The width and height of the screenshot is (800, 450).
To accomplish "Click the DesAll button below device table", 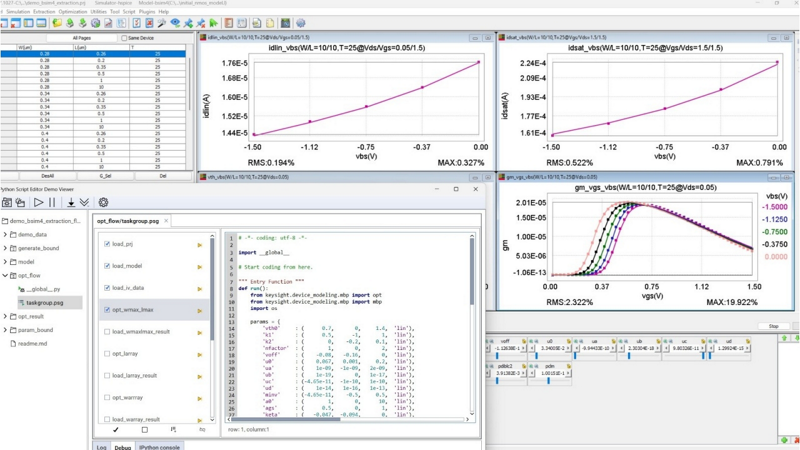I will pos(47,176).
